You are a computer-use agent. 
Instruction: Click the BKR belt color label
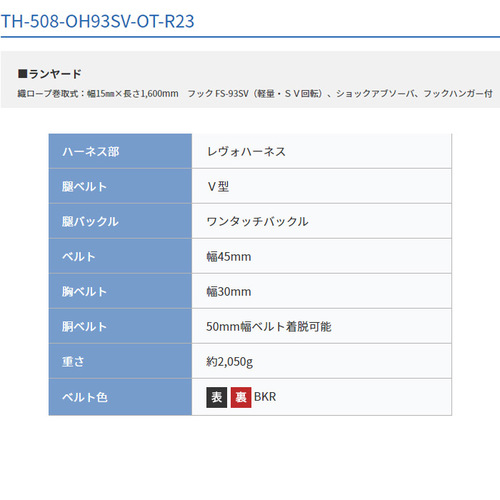265,397
